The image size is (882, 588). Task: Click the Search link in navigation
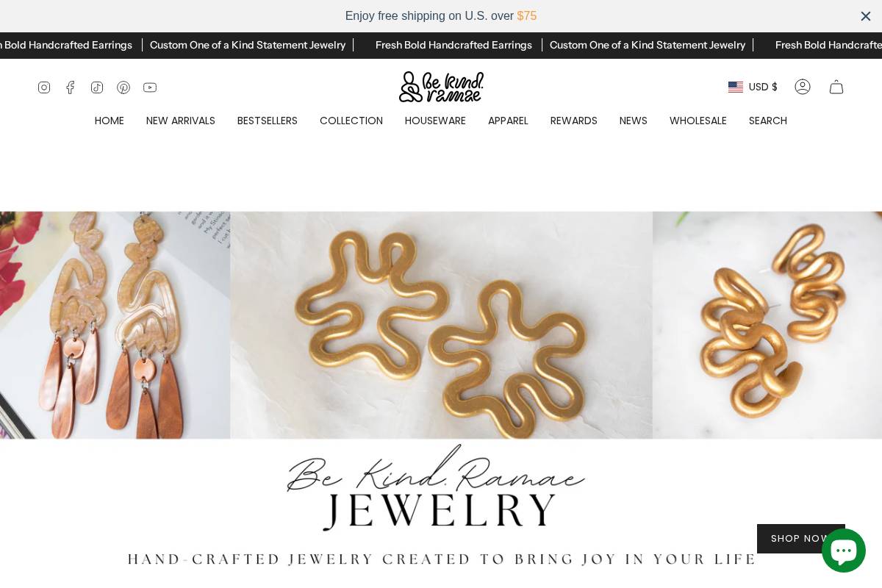point(768,121)
